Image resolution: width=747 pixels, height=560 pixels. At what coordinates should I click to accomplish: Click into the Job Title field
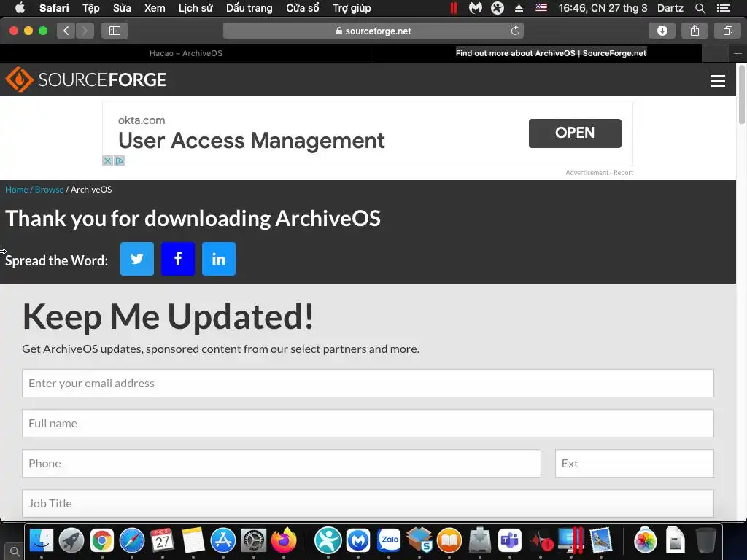tap(368, 503)
